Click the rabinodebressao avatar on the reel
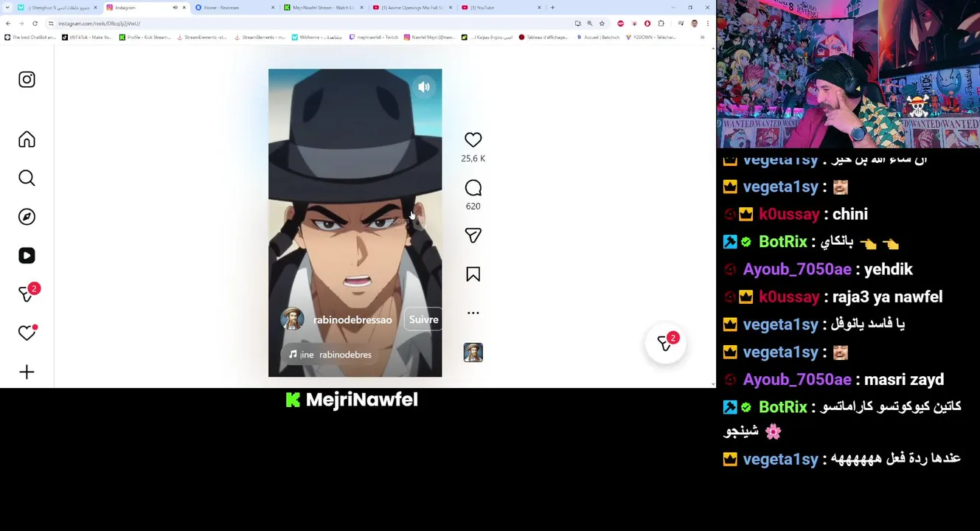Screen dimensions: 980x531 click(293, 319)
